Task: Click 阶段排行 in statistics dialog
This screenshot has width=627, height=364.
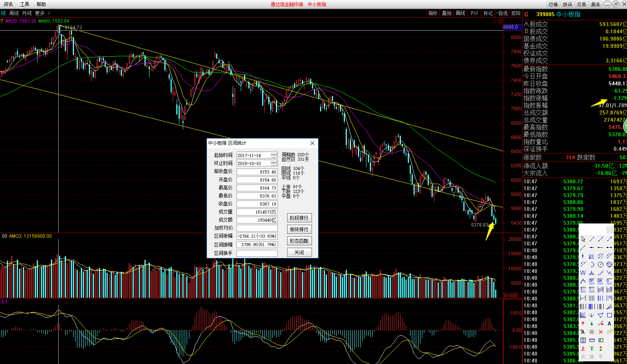Action: [299, 218]
